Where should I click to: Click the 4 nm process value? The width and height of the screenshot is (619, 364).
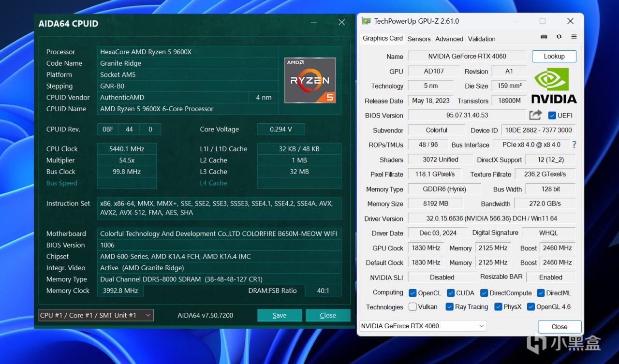(x=264, y=97)
